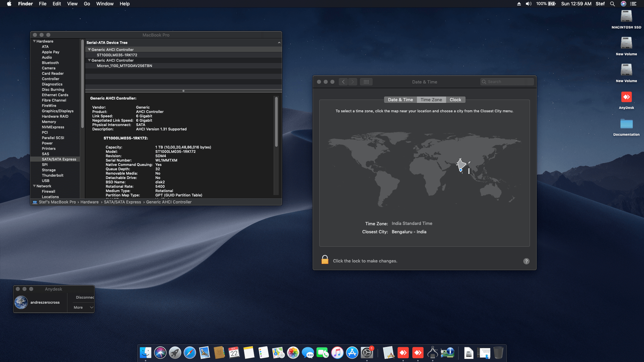Image resolution: width=644 pixels, height=362 pixels.
Task: Click Disconnect in the Anydesk window
Action: point(85,297)
